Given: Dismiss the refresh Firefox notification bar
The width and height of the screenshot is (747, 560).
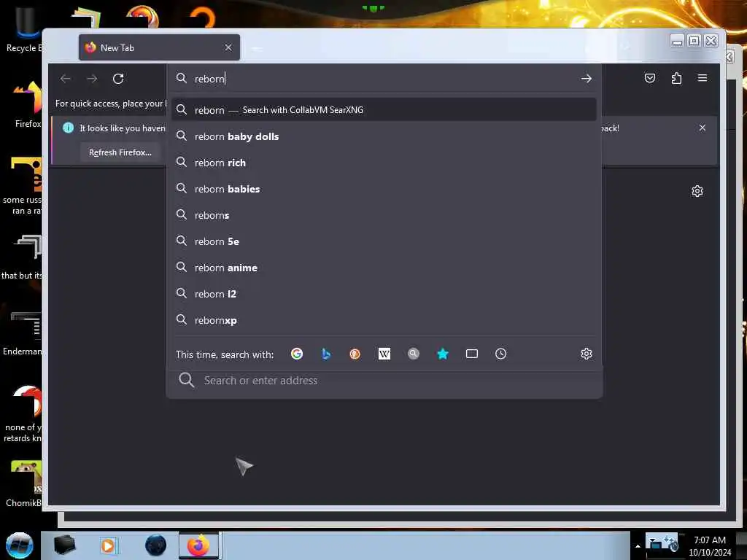Looking at the screenshot, I should click(x=703, y=128).
